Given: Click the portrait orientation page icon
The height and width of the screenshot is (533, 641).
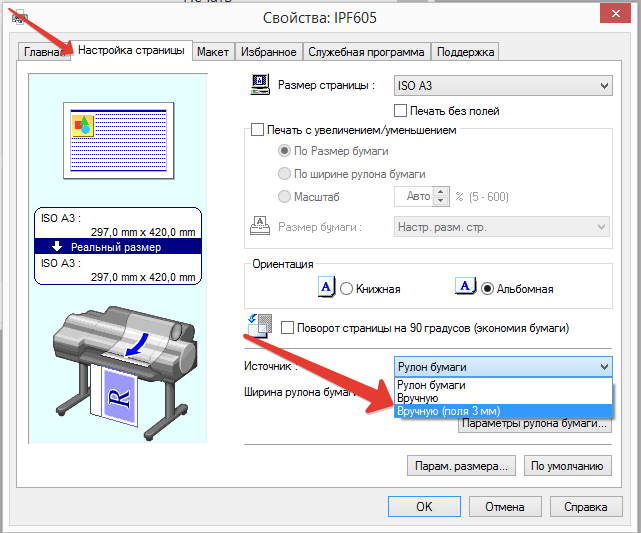Looking at the screenshot, I should (327, 287).
